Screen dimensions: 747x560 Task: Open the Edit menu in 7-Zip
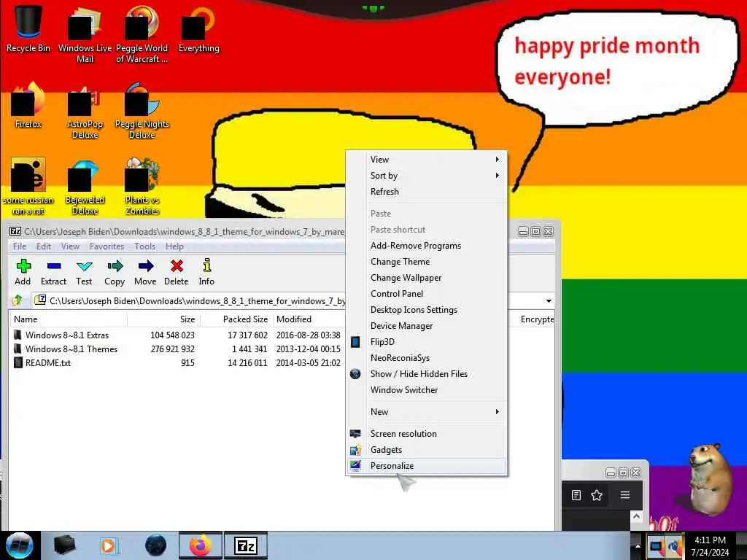pos(44,246)
